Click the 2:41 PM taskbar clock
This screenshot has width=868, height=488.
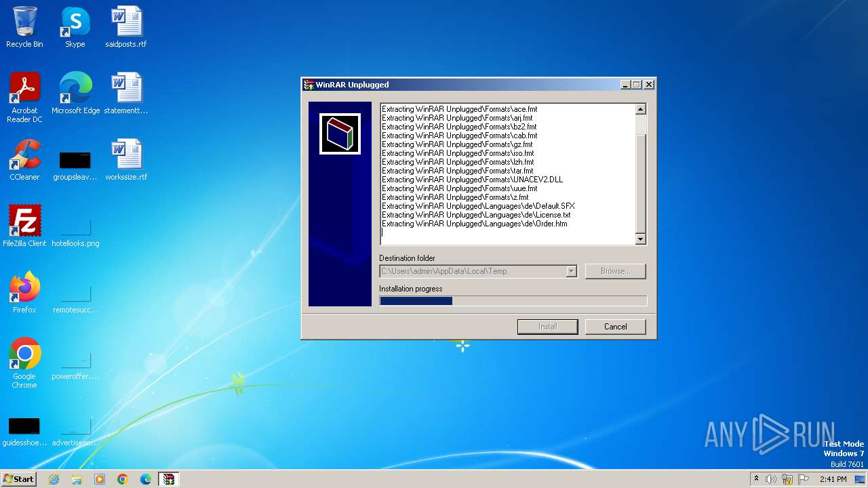pos(833,479)
